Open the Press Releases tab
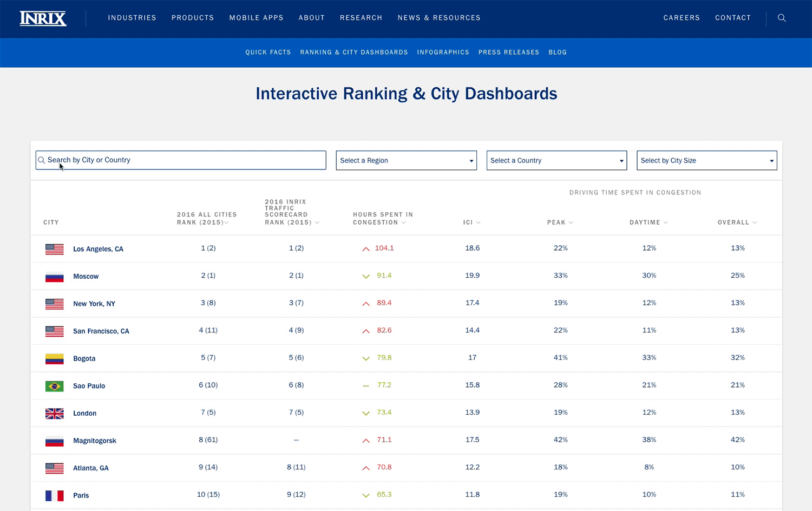Image resolution: width=812 pixels, height=511 pixels. [x=509, y=53]
